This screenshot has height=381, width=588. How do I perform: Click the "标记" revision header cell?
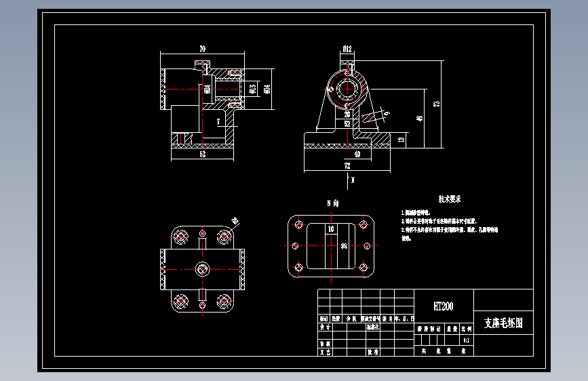click(324, 319)
